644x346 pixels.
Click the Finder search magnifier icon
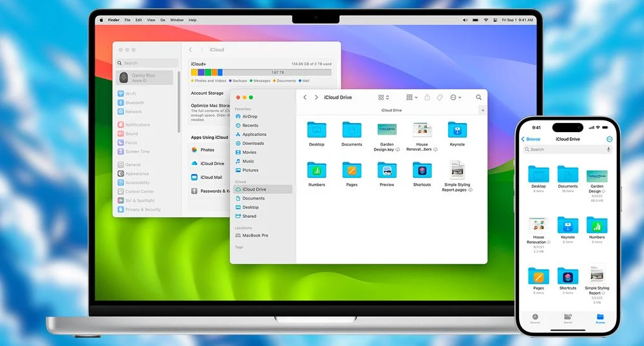pyautogui.click(x=478, y=97)
